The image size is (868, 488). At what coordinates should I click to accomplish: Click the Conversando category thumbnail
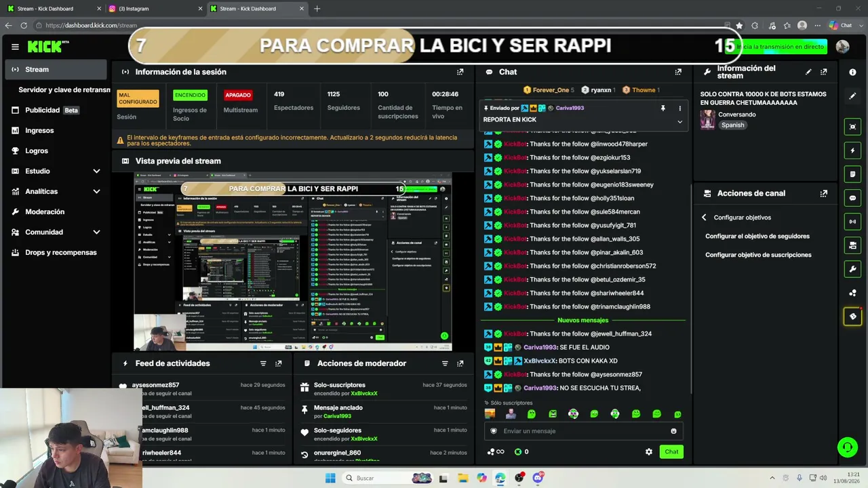(707, 120)
